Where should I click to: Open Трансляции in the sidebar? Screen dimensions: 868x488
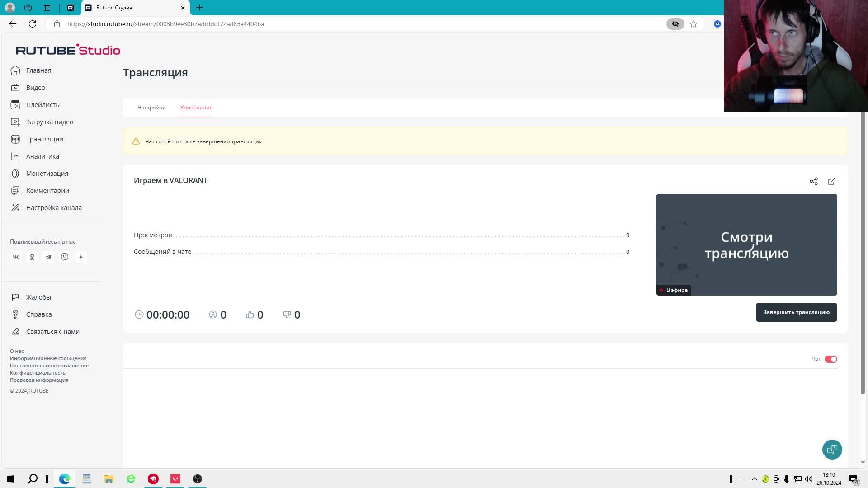44,139
